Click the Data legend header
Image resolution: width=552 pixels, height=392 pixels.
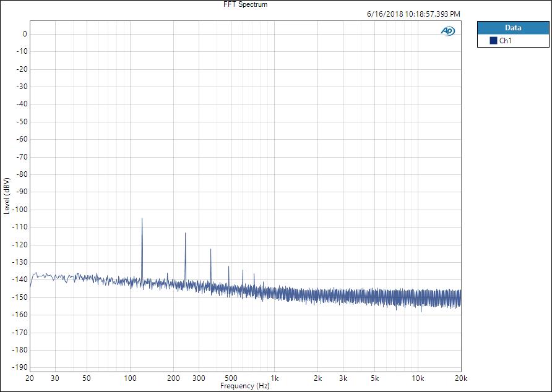(x=513, y=28)
